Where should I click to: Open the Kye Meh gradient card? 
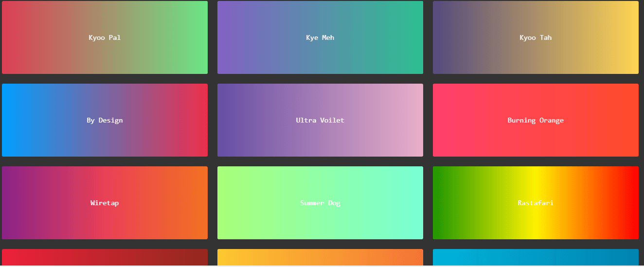pyautogui.click(x=320, y=37)
